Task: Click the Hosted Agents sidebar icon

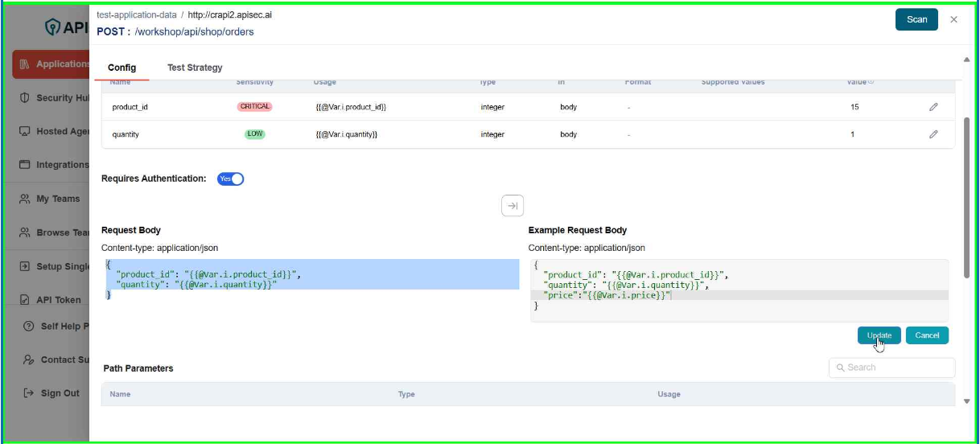Action: (x=24, y=131)
